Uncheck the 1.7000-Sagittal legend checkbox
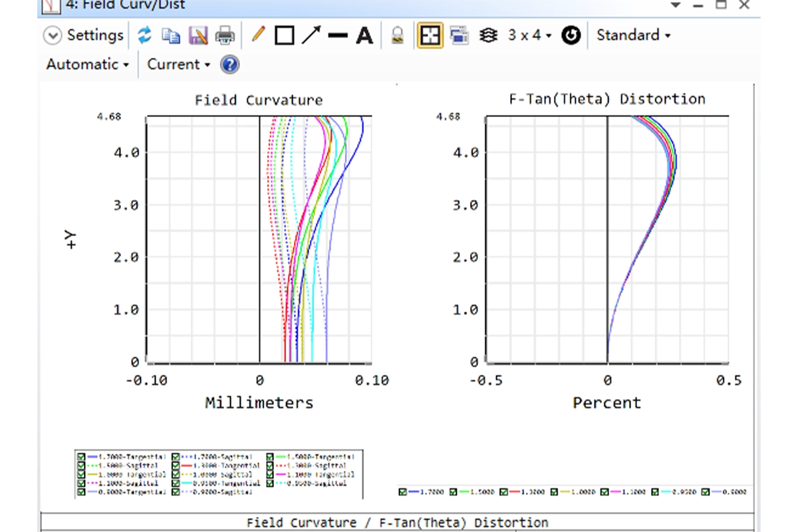Image resolution: width=798 pixels, height=532 pixels. point(176,458)
